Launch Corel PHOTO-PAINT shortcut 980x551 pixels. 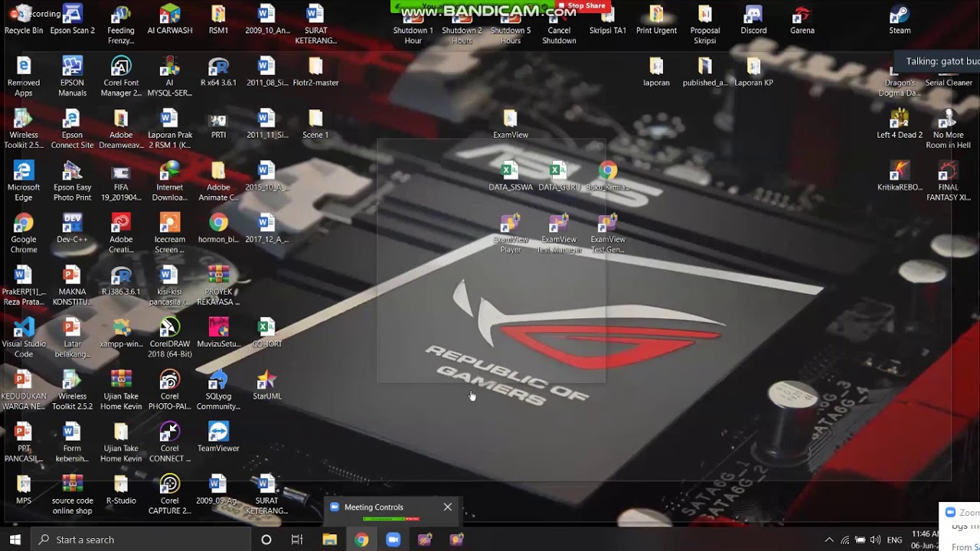[169, 391]
